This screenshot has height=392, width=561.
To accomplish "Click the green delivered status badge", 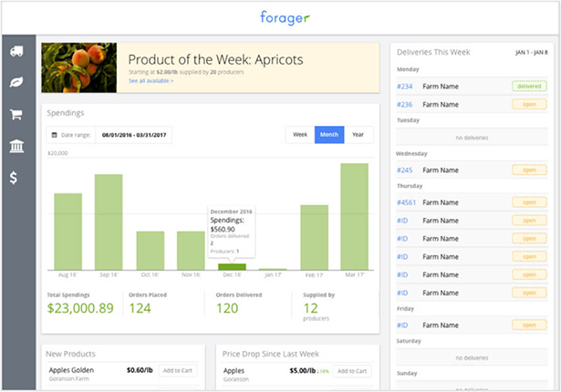I will coord(529,86).
